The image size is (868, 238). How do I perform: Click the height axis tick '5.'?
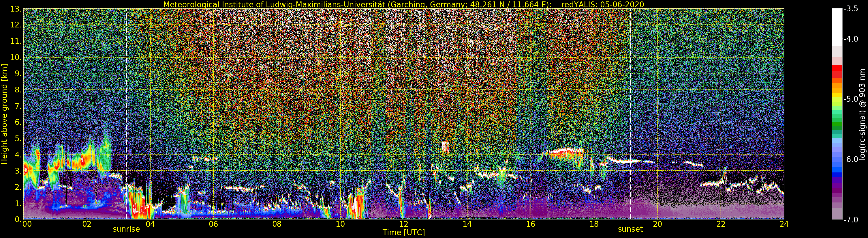pos(18,138)
